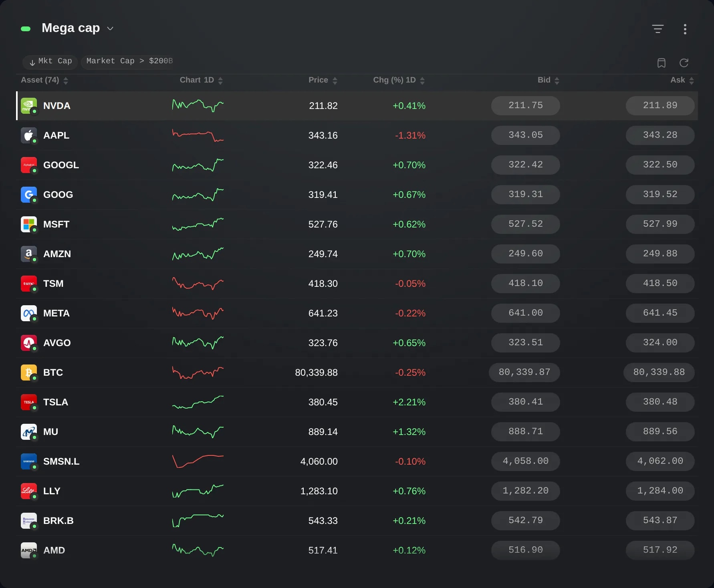Open the filter lines icon
The height and width of the screenshot is (588, 714).
coord(658,29)
